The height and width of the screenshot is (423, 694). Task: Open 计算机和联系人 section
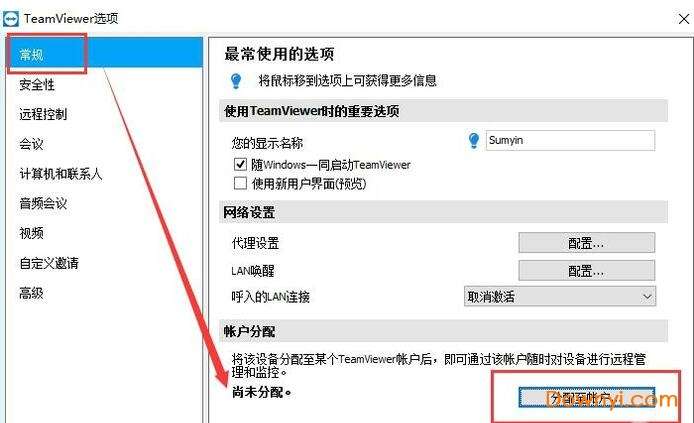pos(61,173)
